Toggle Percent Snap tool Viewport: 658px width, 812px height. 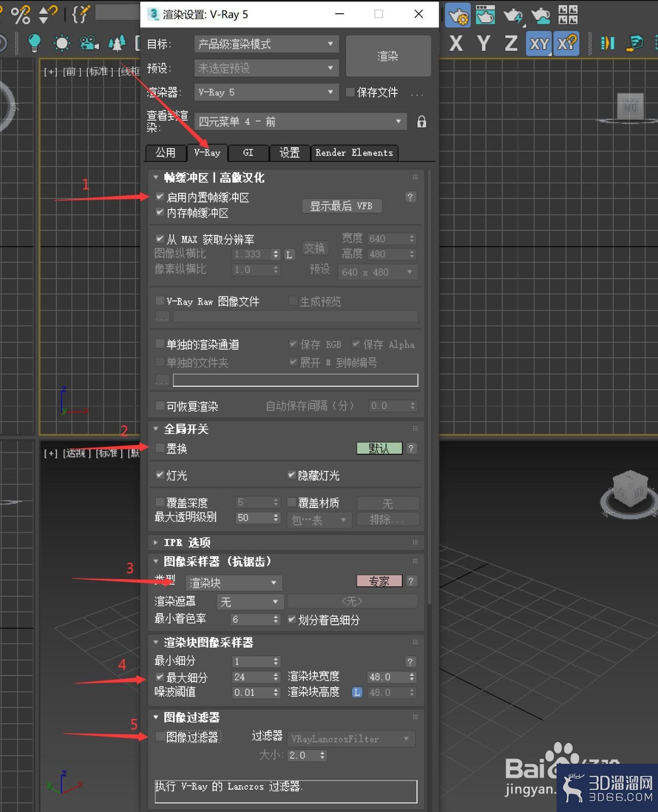[x=20, y=15]
